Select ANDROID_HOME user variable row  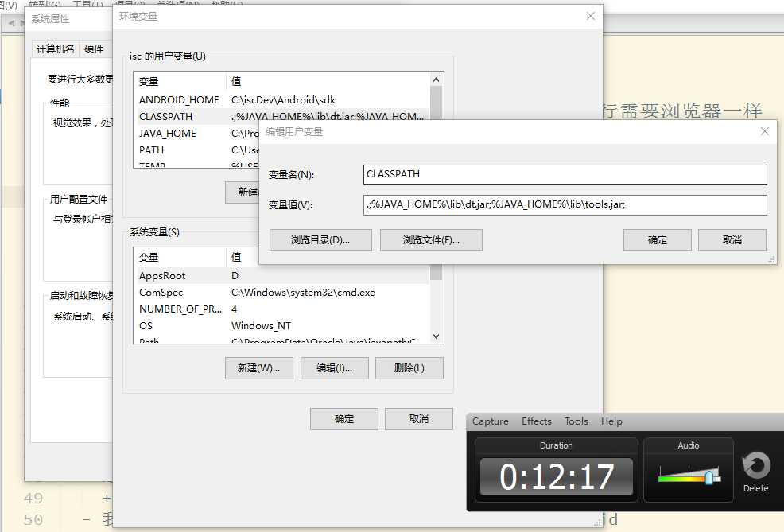[282, 100]
